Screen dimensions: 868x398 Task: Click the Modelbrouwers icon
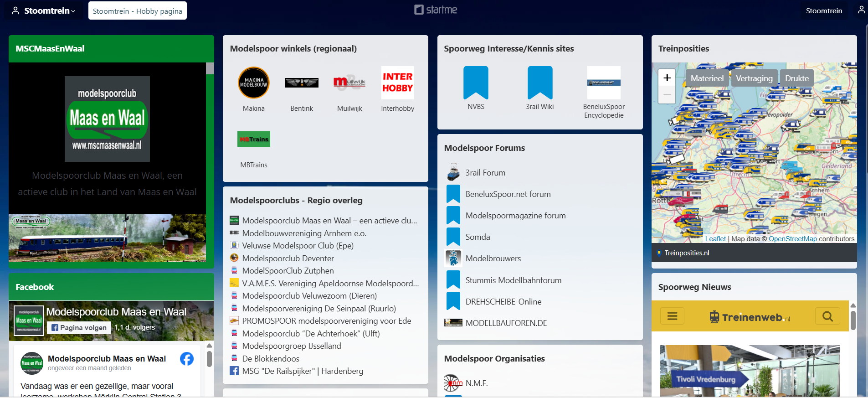(453, 258)
